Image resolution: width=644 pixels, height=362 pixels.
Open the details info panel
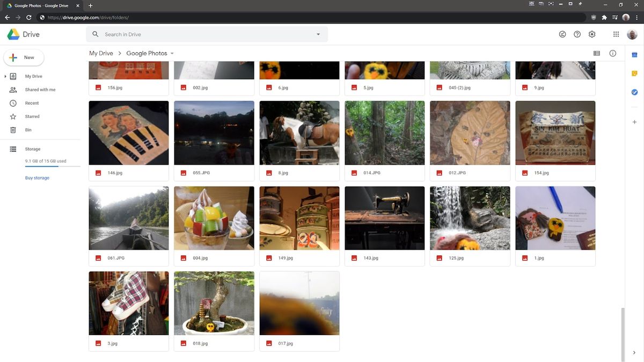point(612,53)
